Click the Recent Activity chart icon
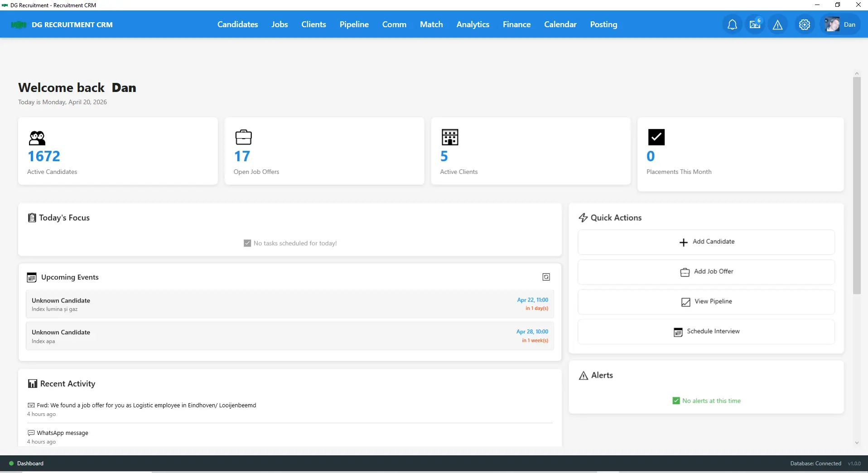Viewport: 868px width, 473px height. [33, 384]
